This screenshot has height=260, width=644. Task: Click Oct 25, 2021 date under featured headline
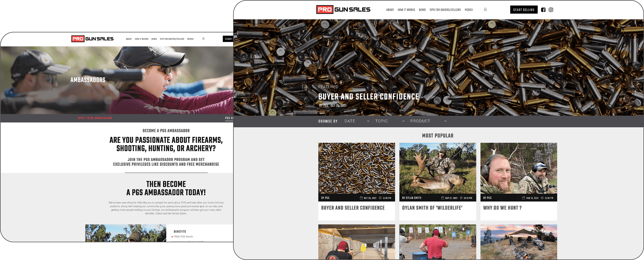pyautogui.click(x=338, y=106)
